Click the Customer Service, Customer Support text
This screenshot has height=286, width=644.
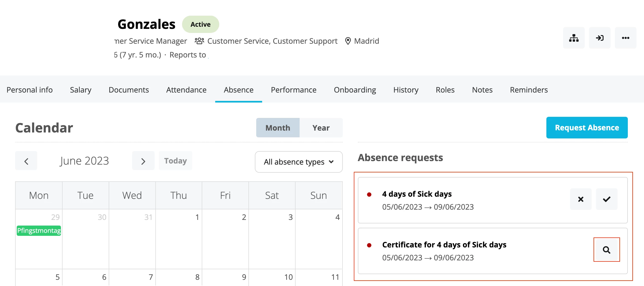click(272, 41)
